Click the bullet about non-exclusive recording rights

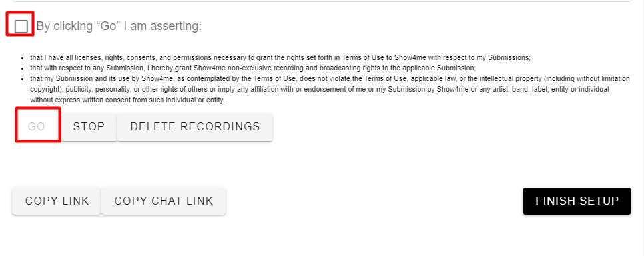[x=252, y=68]
